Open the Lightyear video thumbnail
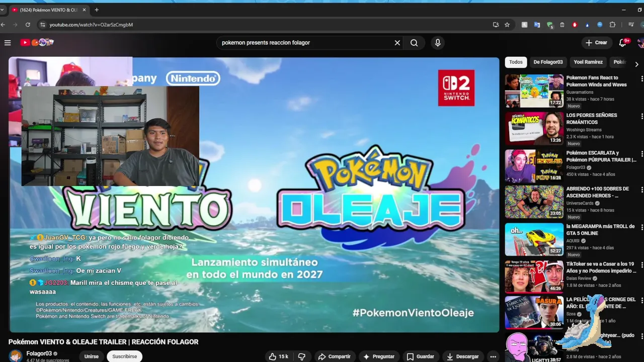644x362 pixels. pyautogui.click(x=534, y=348)
